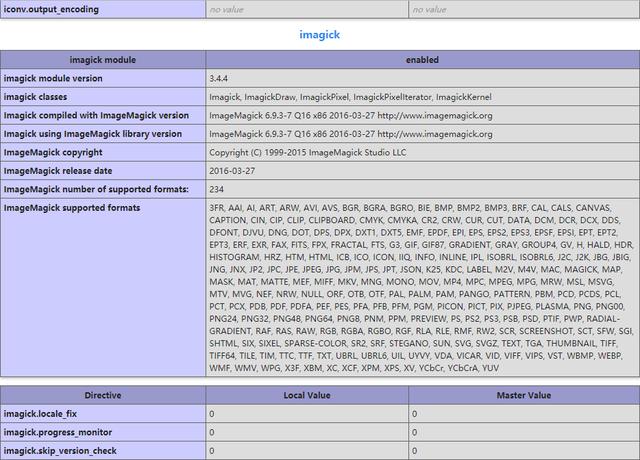Select the supported formats list text
Image resolution: width=640 pixels, height=460 pixels.
tap(421, 288)
